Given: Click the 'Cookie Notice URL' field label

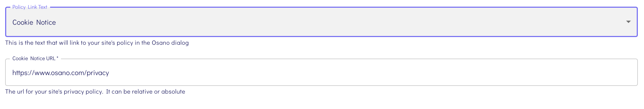Looking at the screenshot, I should [x=34, y=59].
